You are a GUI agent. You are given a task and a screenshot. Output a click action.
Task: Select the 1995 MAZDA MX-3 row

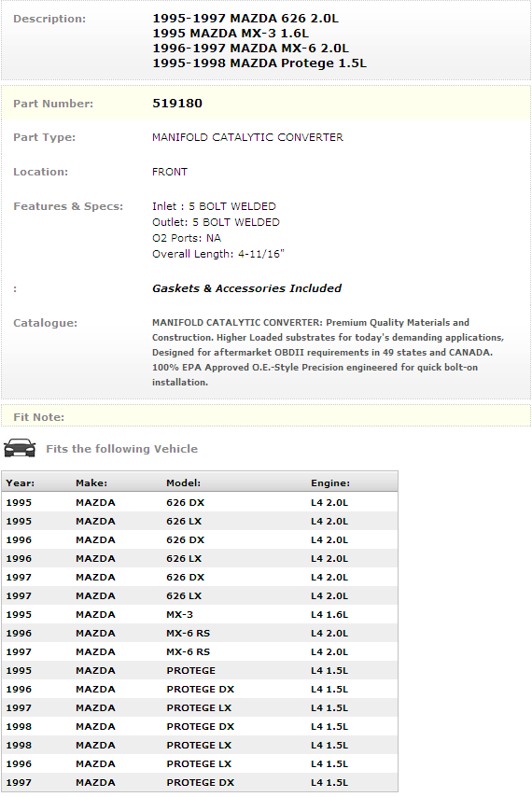click(x=199, y=614)
